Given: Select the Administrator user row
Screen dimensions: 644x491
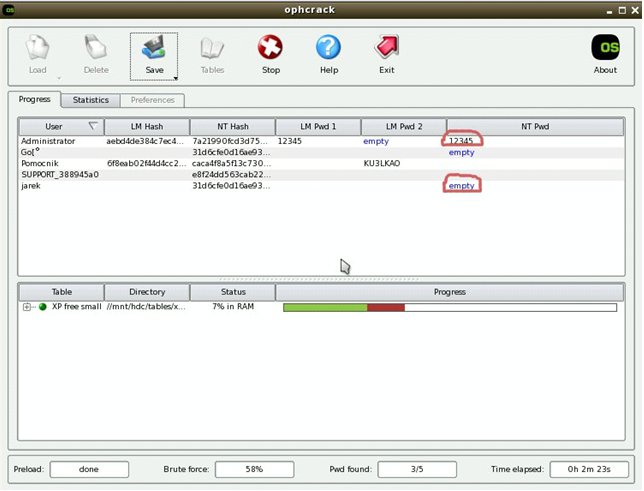Looking at the screenshot, I should coord(322,141).
